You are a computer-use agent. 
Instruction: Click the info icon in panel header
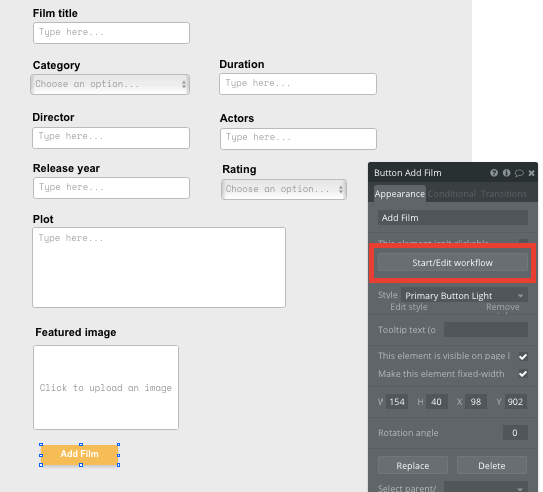(x=506, y=173)
